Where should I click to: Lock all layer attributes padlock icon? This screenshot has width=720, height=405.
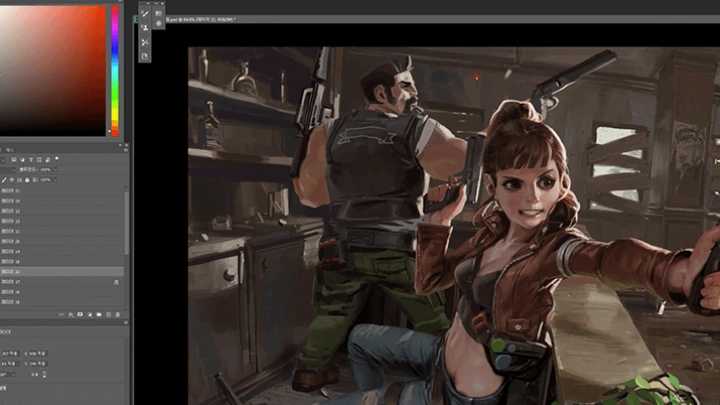point(27,180)
